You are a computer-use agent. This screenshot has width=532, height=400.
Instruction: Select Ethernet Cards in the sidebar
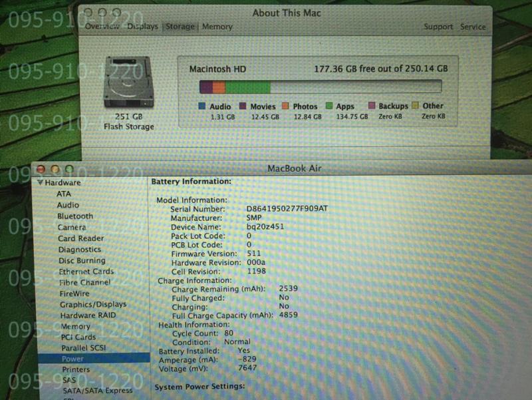point(86,272)
